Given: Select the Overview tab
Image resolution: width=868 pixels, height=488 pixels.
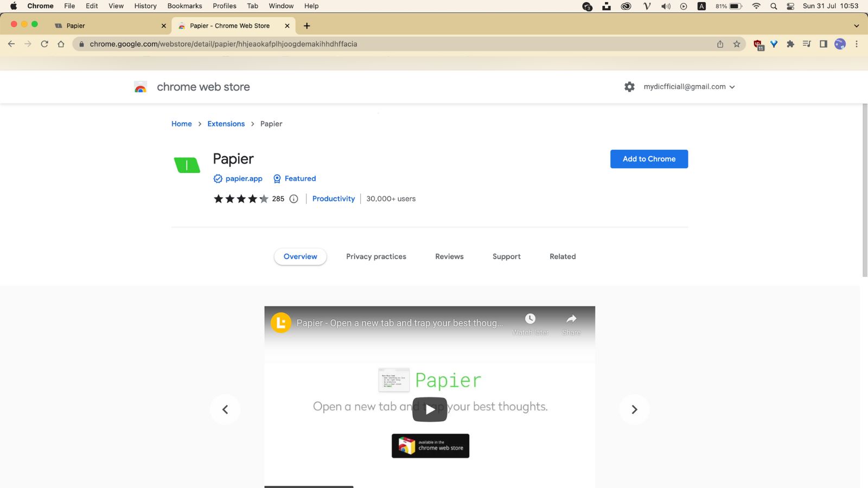Looking at the screenshot, I should coord(300,256).
